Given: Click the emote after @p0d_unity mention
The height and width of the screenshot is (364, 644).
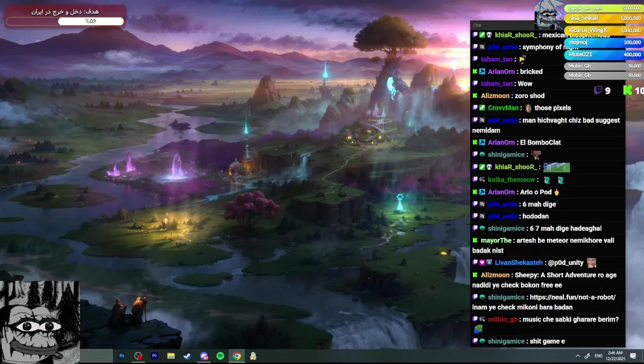Looking at the screenshot, I should [591, 262].
